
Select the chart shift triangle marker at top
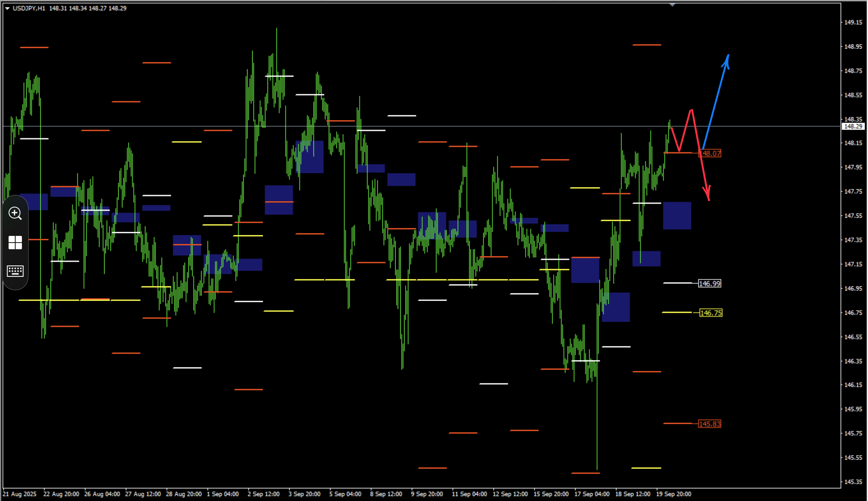(672, 5)
